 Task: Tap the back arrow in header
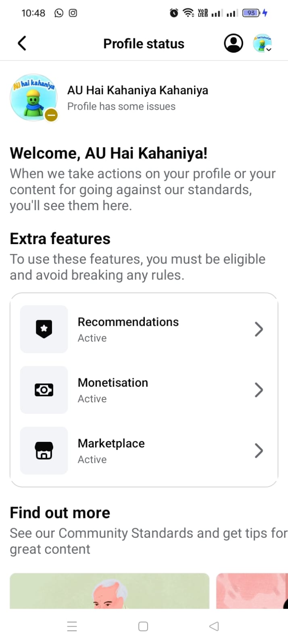tap(22, 43)
